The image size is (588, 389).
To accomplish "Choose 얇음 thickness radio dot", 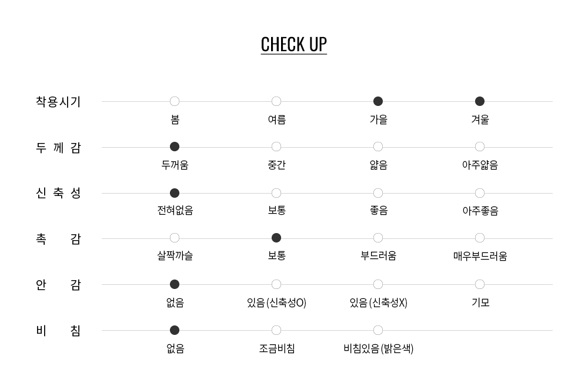I will coord(378,147).
